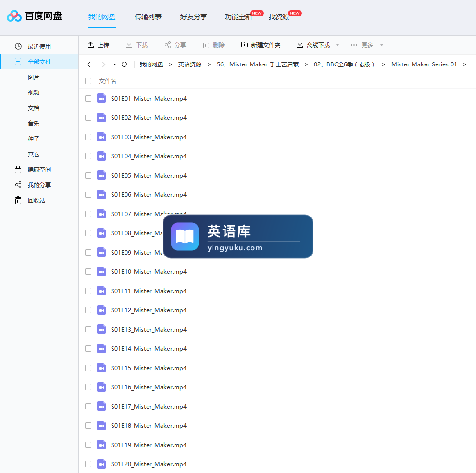Image resolution: width=476 pixels, height=473 pixels.
Task: Expand the navigation history dropdown arrow
Action: [115, 64]
